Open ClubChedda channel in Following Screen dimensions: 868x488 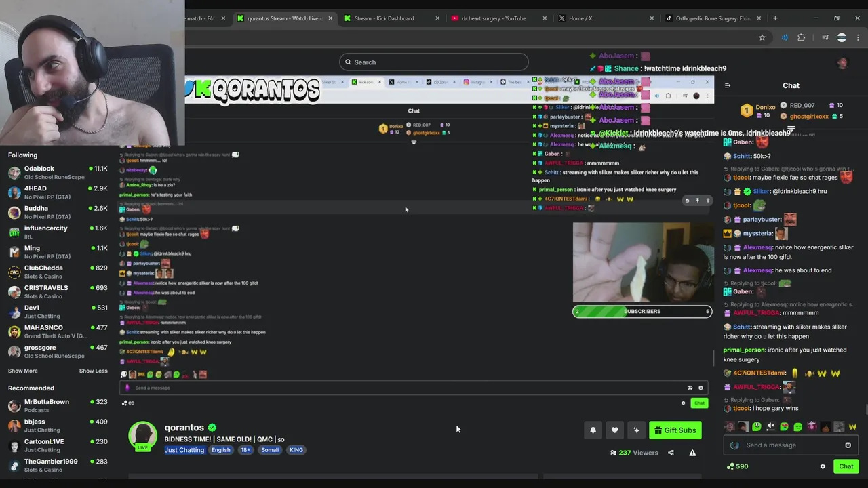58,272
